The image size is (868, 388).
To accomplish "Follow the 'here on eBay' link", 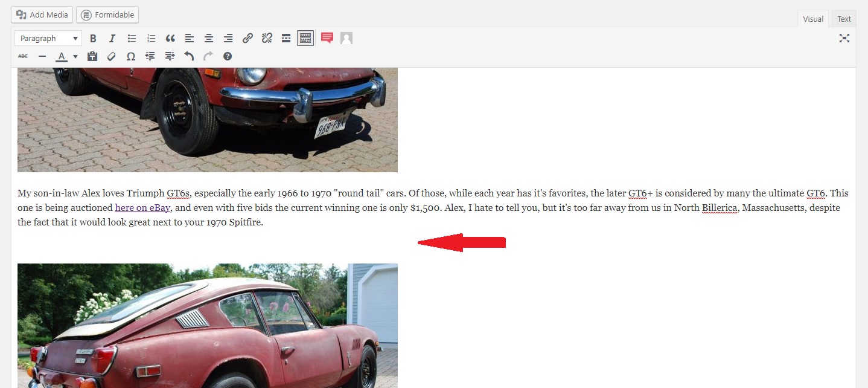I will (x=142, y=208).
